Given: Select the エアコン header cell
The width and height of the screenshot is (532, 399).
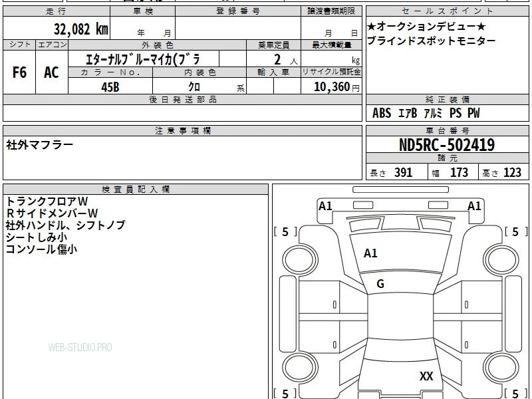Looking at the screenshot, I should pyautogui.click(x=52, y=45).
